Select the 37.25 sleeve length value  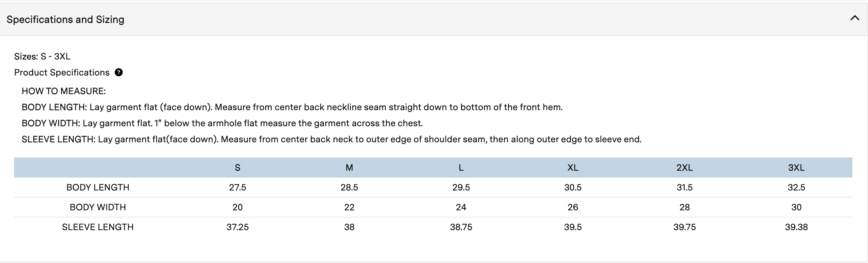click(238, 227)
